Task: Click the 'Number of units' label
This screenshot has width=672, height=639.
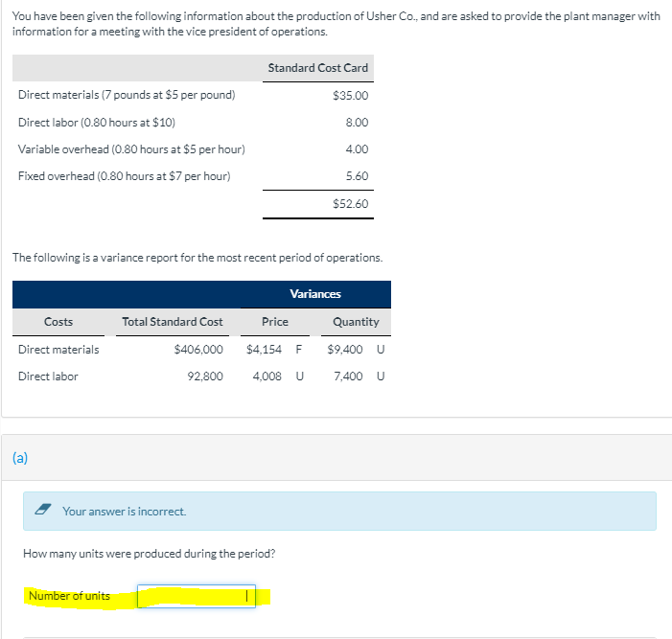Action: 69,596
